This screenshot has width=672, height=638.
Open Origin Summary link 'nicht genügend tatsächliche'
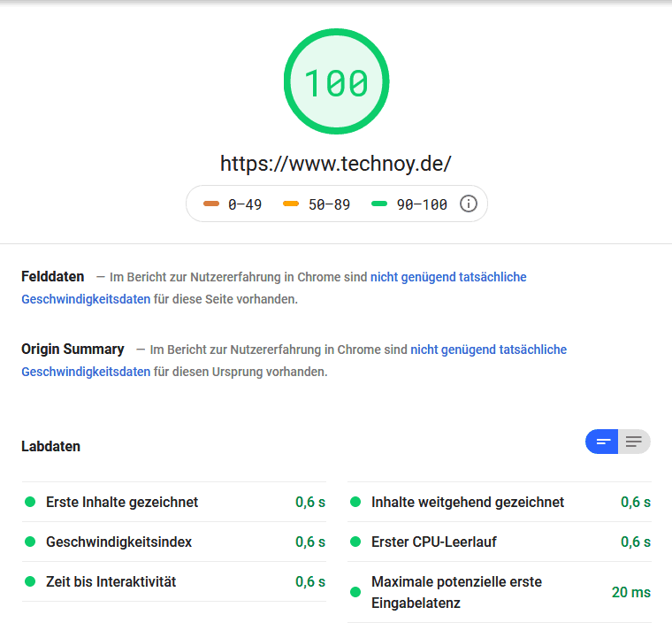[488, 350]
